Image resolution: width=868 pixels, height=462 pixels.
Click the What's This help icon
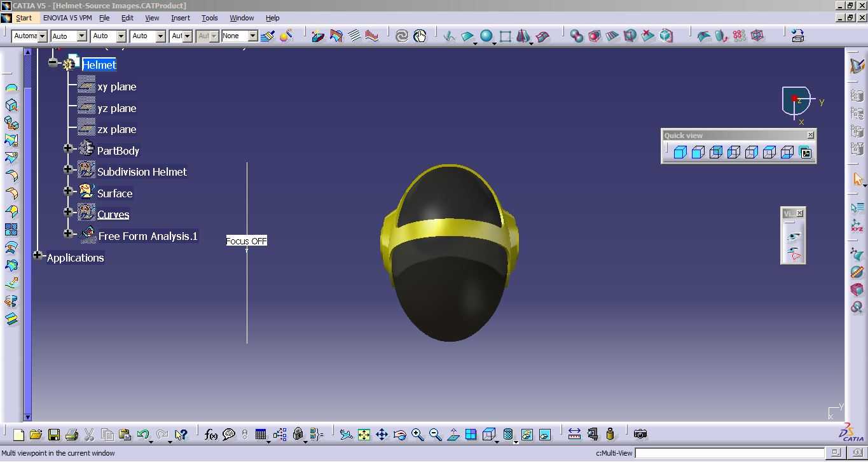[x=181, y=435]
